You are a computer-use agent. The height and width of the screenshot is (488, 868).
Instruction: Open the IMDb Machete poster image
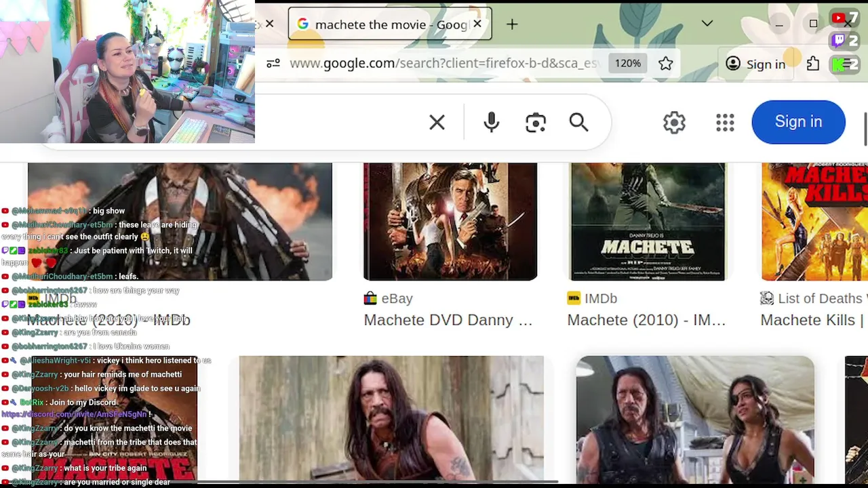(648, 222)
